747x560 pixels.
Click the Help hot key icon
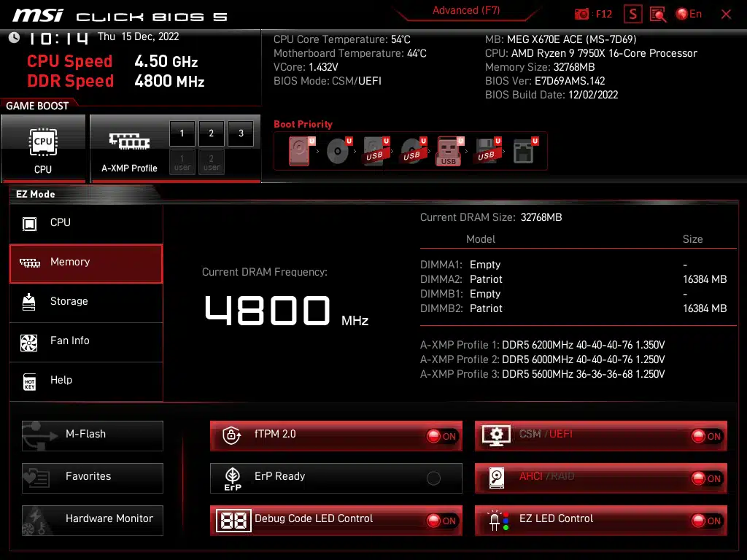(29, 381)
